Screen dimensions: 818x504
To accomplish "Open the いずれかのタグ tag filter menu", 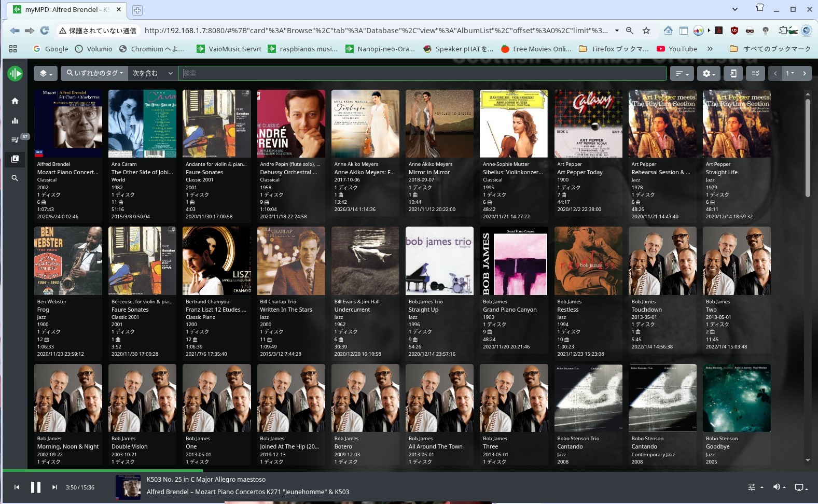I will [x=94, y=74].
